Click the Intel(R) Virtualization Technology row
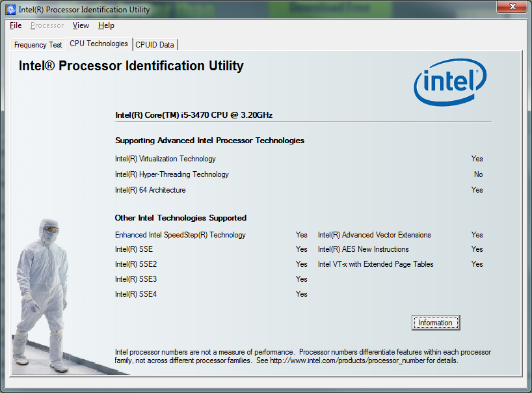Viewport: 532px width, 393px height. tap(299, 159)
